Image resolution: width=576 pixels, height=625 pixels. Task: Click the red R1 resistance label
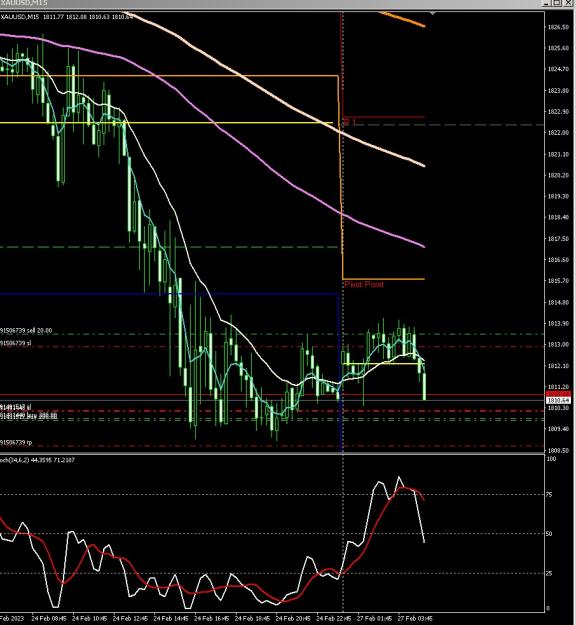pos(350,121)
